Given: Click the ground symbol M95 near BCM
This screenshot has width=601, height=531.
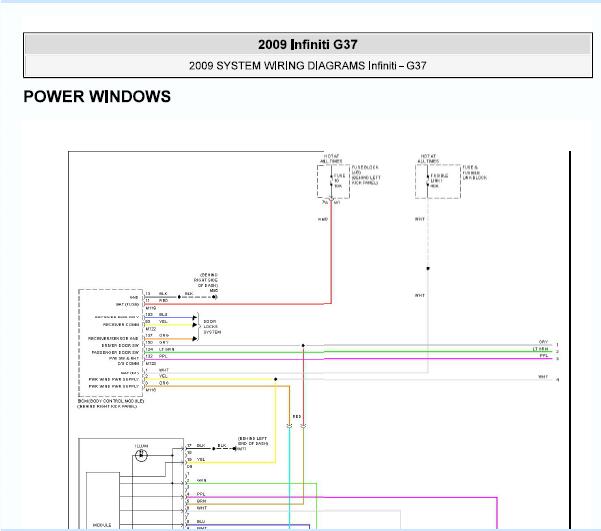Looking at the screenshot, I should [x=215, y=297].
